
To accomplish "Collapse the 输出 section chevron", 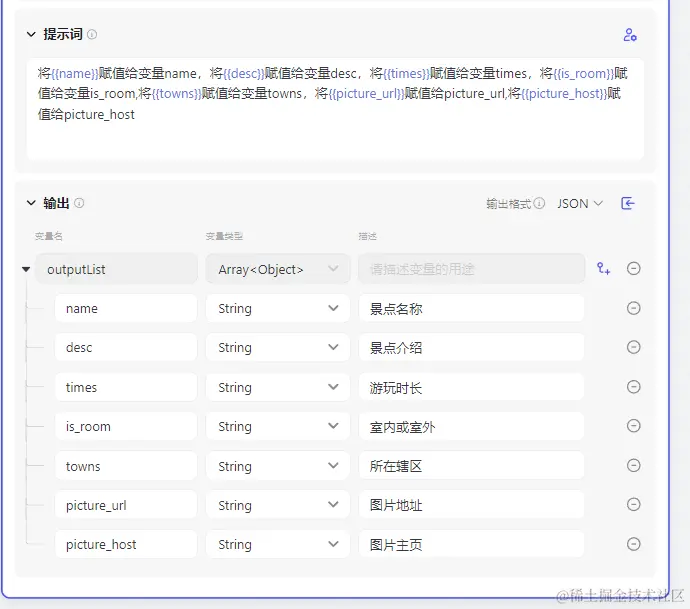I will tap(31, 203).
